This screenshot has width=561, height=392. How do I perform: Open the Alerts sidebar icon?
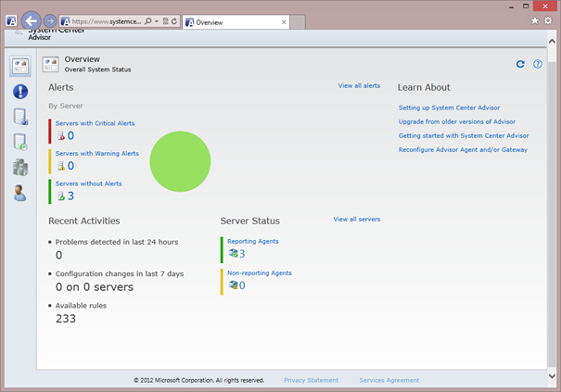pyautogui.click(x=20, y=91)
